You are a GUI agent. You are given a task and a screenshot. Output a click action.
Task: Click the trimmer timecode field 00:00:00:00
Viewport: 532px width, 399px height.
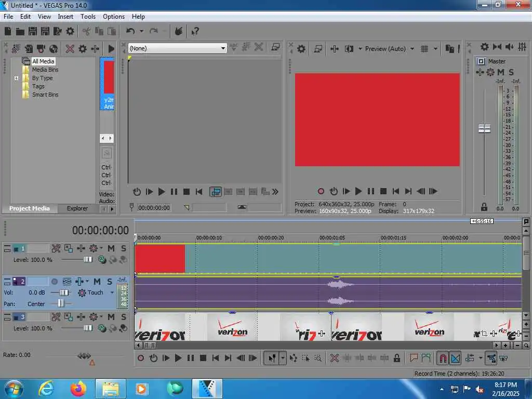(154, 208)
